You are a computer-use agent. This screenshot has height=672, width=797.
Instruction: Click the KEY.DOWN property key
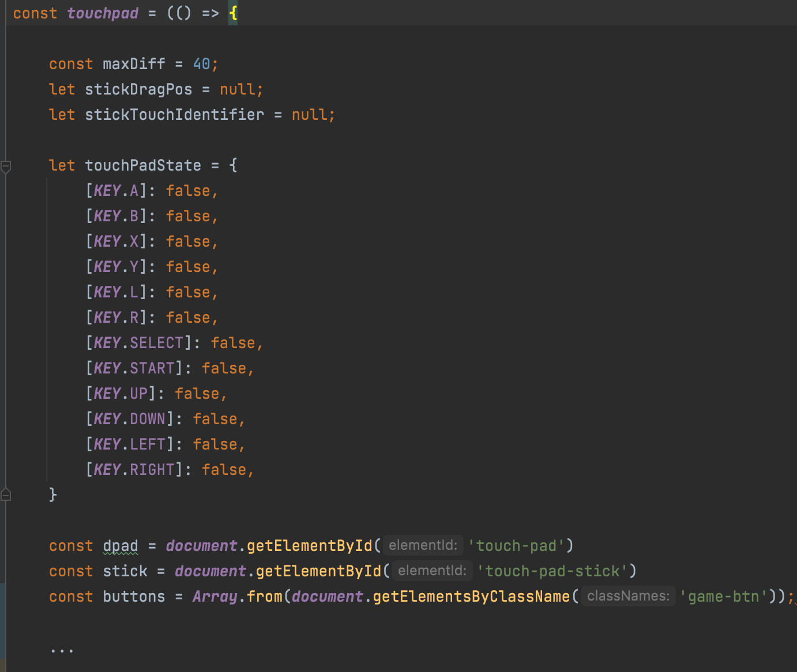click(x=129, y=419)
